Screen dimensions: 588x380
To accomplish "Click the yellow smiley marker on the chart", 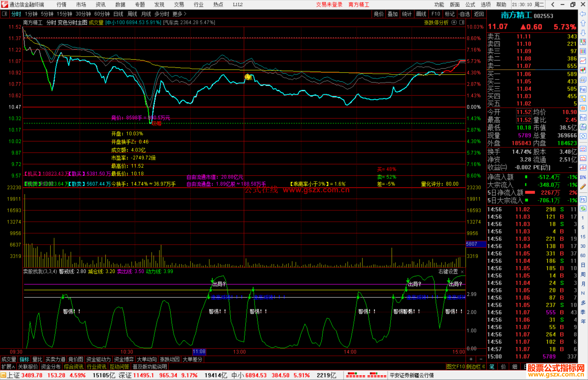I will [248, 77].
